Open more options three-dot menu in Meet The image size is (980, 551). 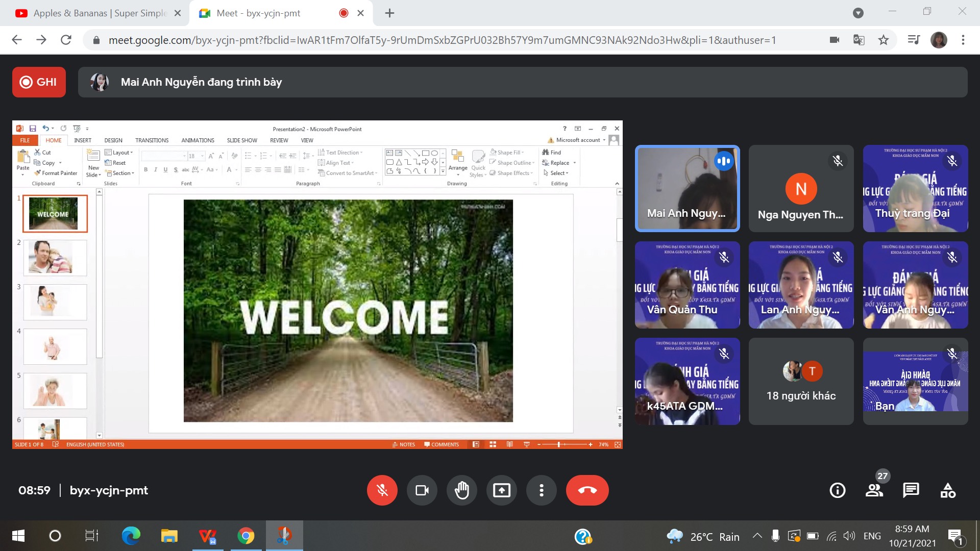541,490
